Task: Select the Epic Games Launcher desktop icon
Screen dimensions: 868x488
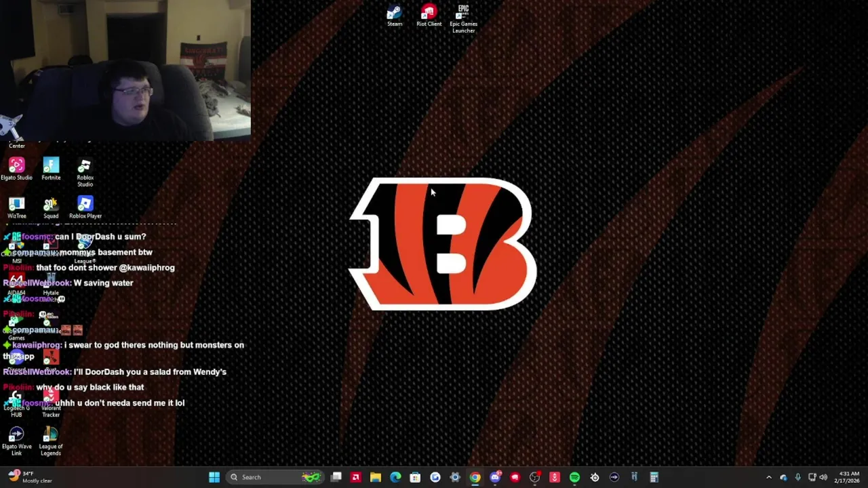Action: click(463, 19)
